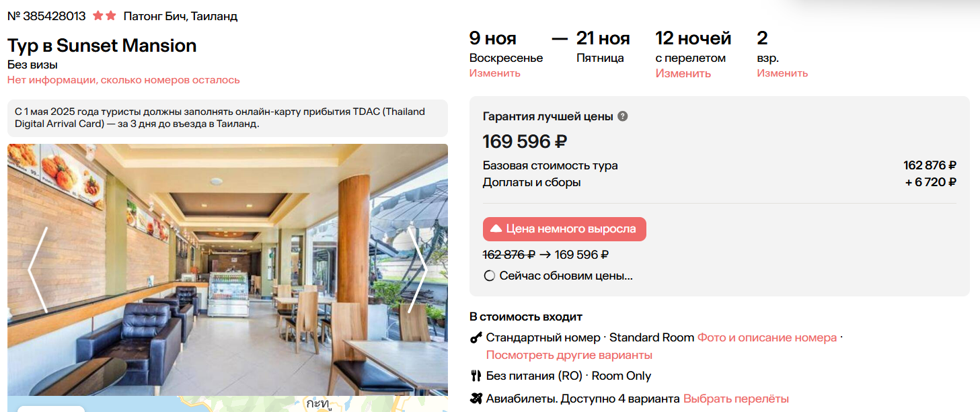980x412 pixels.
Task: Show previous hotel photo with left arrow
Action: click(x=38, y=270)
